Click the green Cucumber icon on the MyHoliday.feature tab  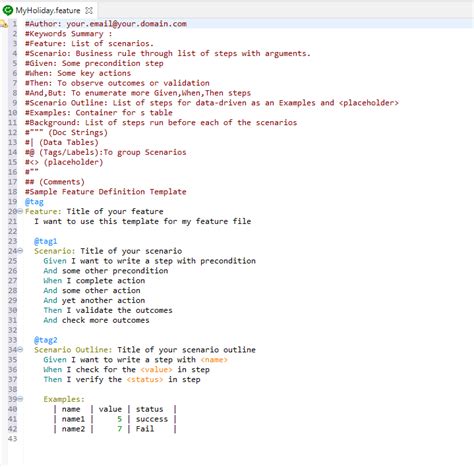click(x=8, y=10)
